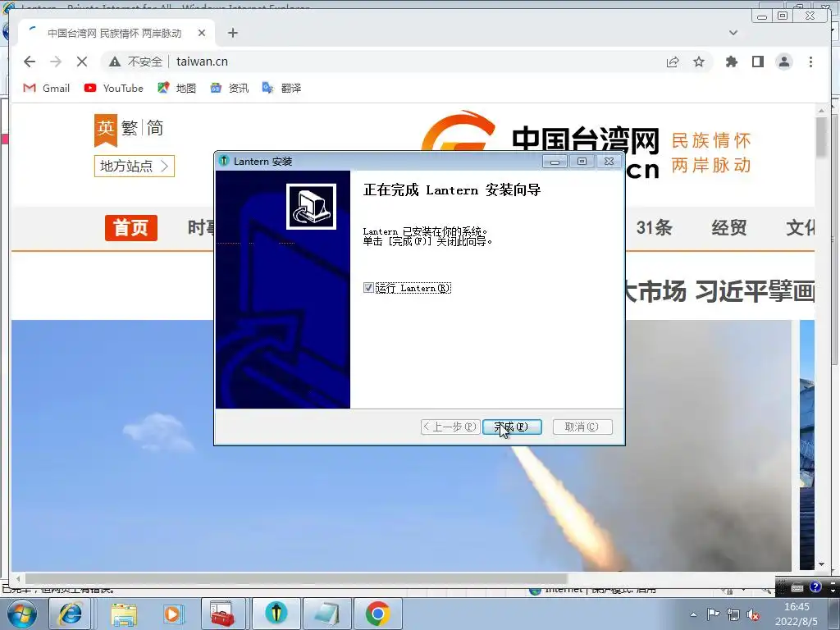Click the 完成(F) finish button
The image size is (840, 630).
(512, 427)
